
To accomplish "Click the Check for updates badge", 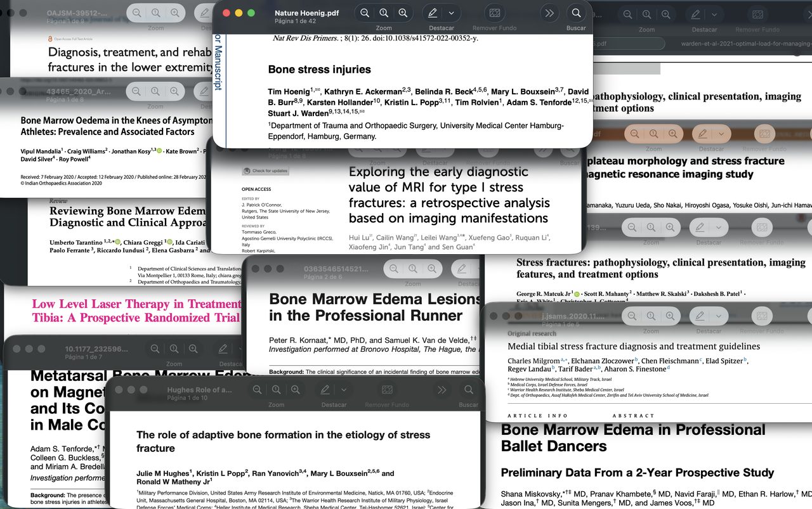I will 265,171.
